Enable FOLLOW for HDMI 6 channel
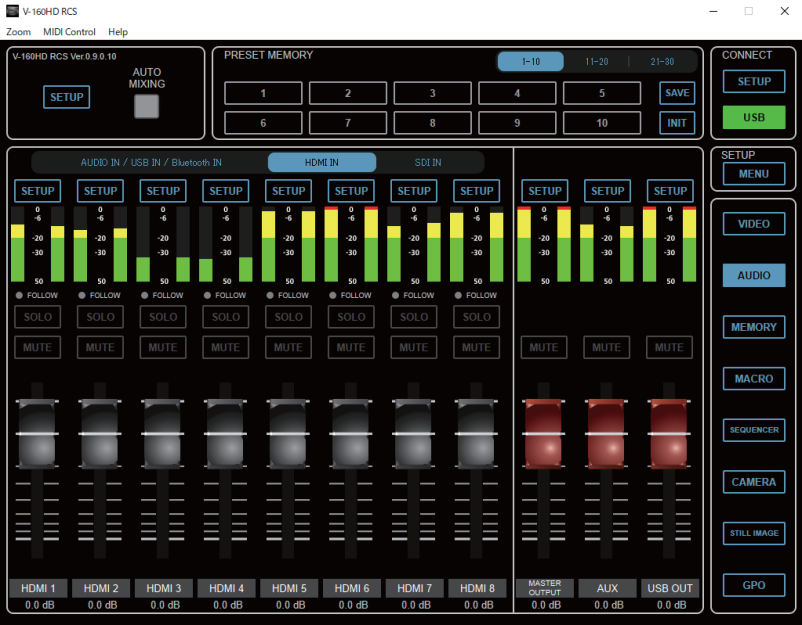Screen dimensions: 802x625 [x=350, y=295]
